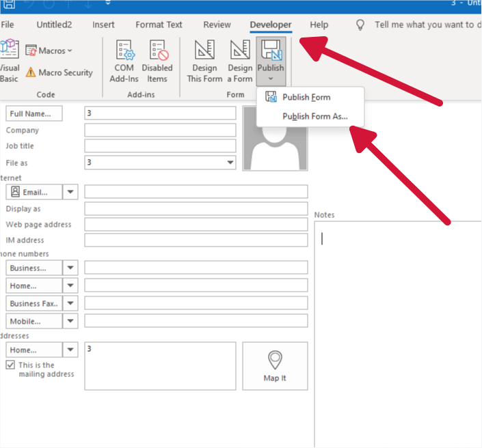Viewport: 482px width, 448px height.
Task: Expand the Business phone dropdown arrow
Action: 70,268
